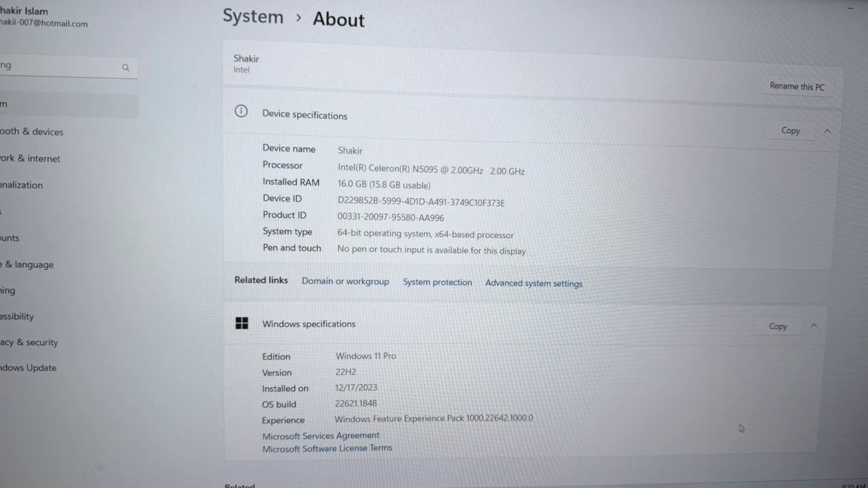Click the Device specifications info icon

[241, 111]
